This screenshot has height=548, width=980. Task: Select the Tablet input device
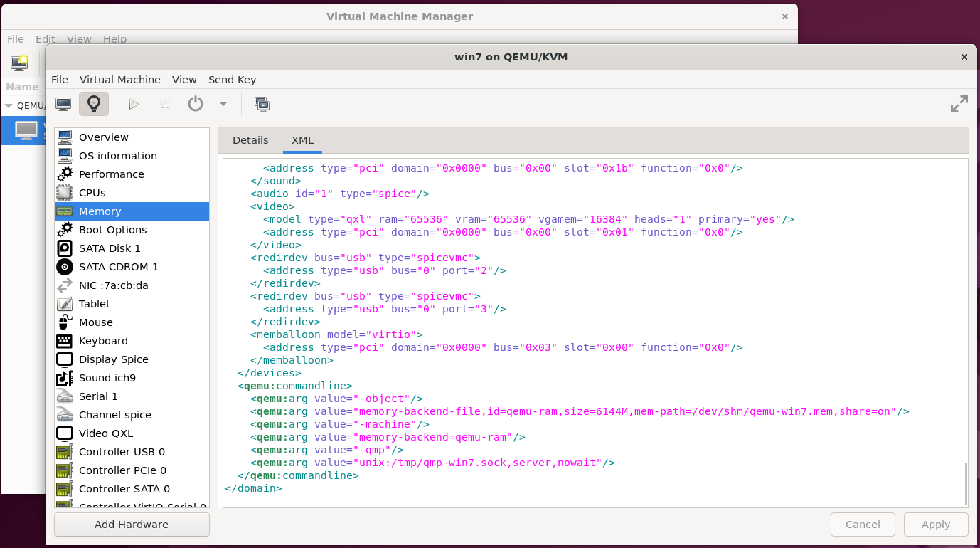(x=132, y=304)
